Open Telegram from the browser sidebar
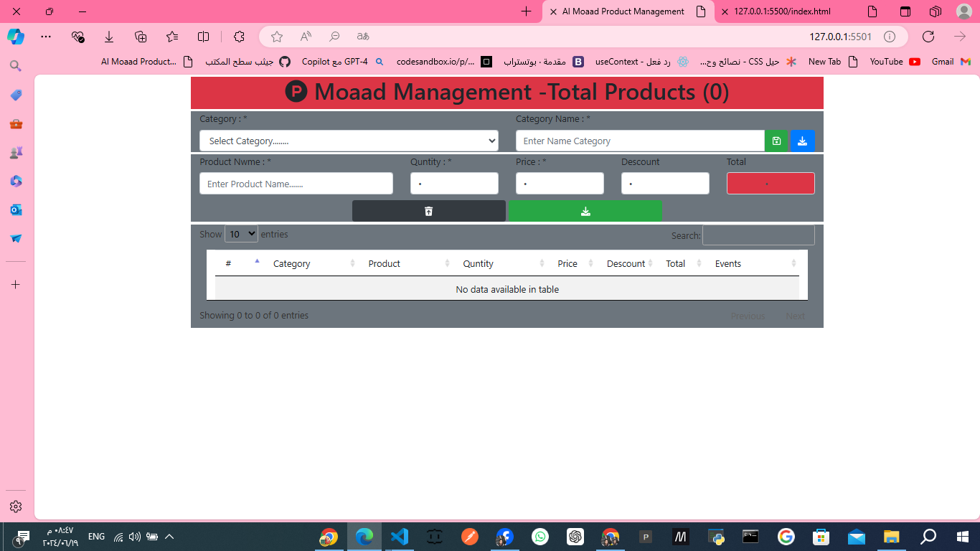Image resolution: width=980 pixels, height=551 pixels. tap(16, 238)
